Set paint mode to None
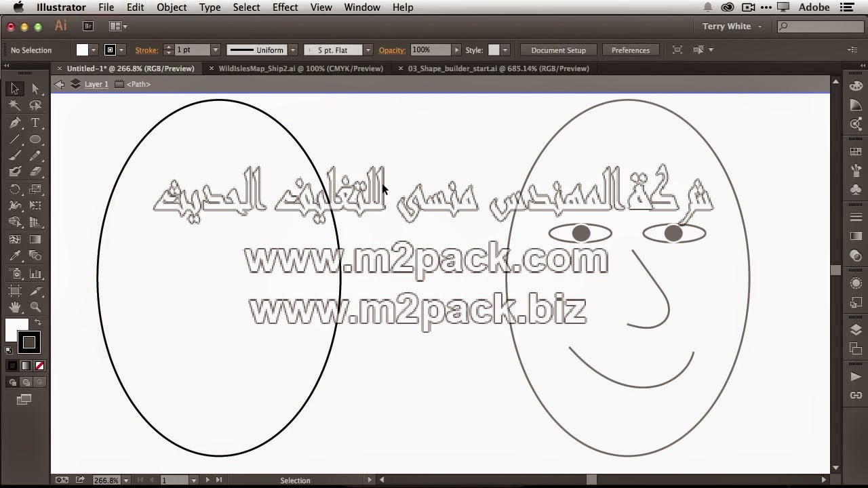The image size is (868, 488). (39, 366)
